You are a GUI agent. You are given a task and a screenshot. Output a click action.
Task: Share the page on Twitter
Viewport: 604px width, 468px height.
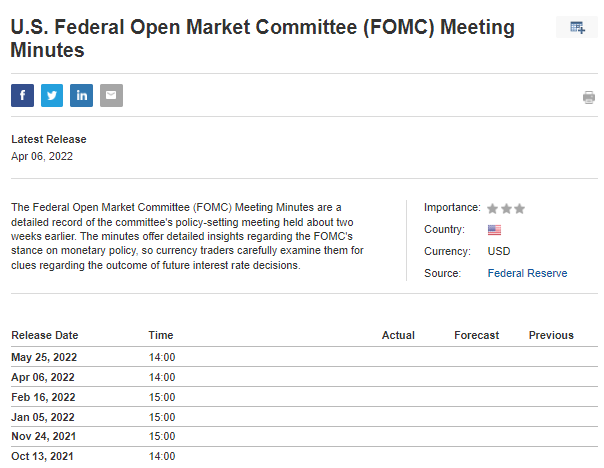click(52, 96)
